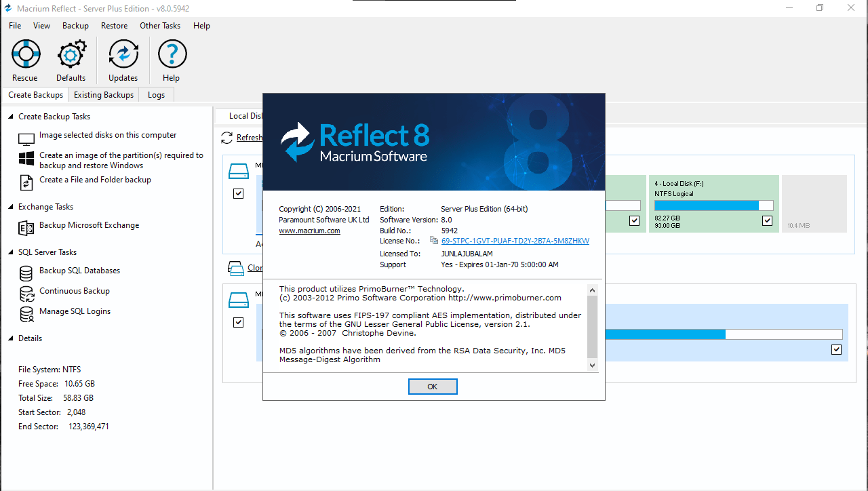Click the Windows logo icon for Windows partition image
Viewport: 868px width, 491px height.
(x=26, y=159)
